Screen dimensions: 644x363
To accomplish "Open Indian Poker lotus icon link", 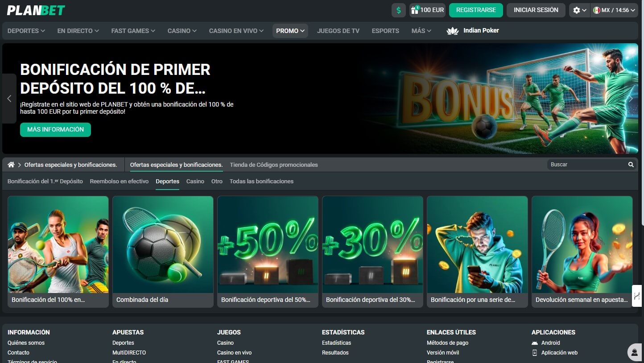I will pyautogui.click(x=453, y=31).
